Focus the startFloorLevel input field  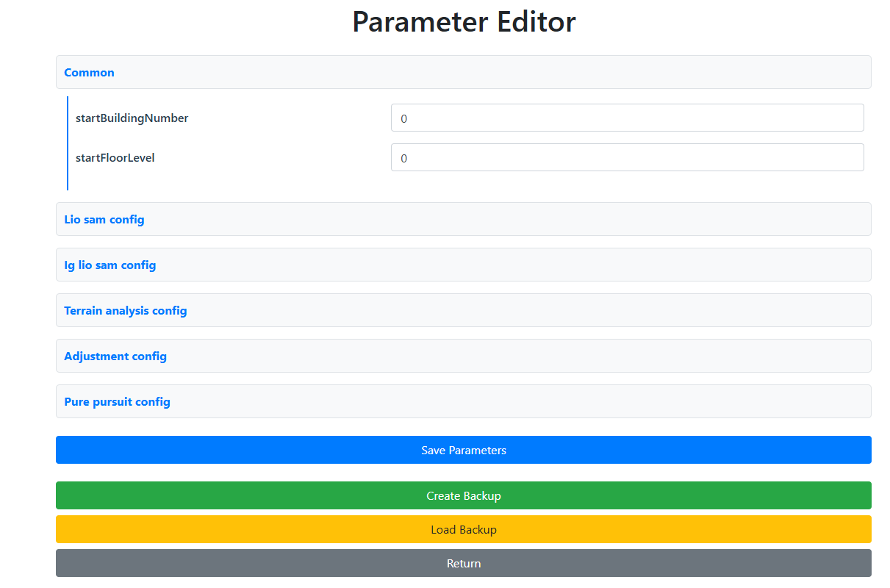click(x=627, y=157)
